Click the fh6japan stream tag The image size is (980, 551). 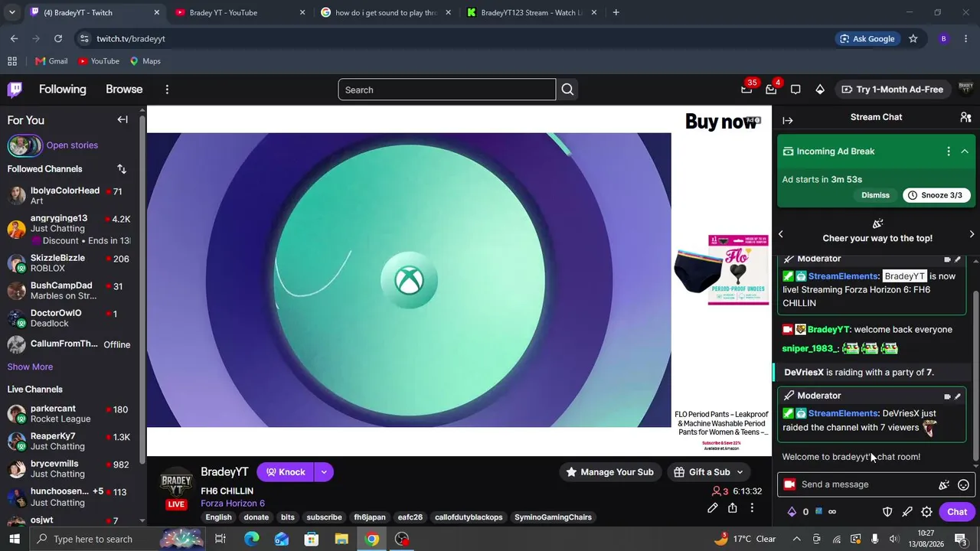pos(370,517)
